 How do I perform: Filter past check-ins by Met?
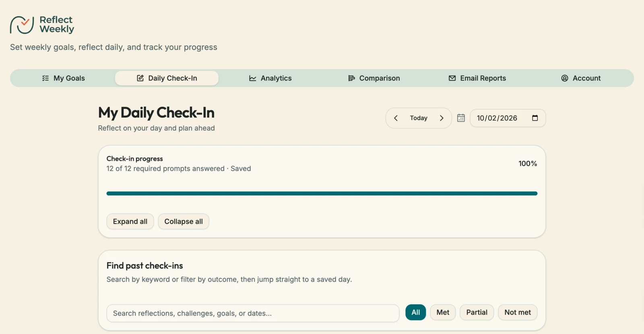tap(443, 312)
